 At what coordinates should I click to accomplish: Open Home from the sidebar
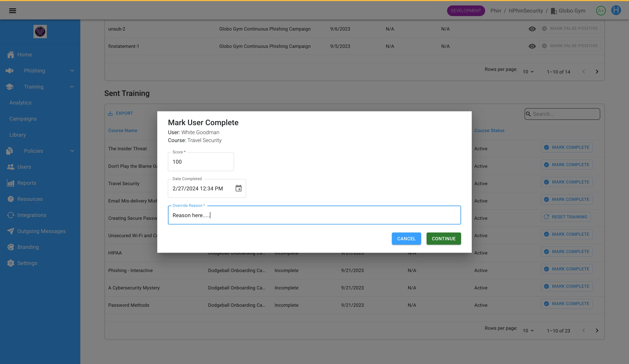click(24, 55)
